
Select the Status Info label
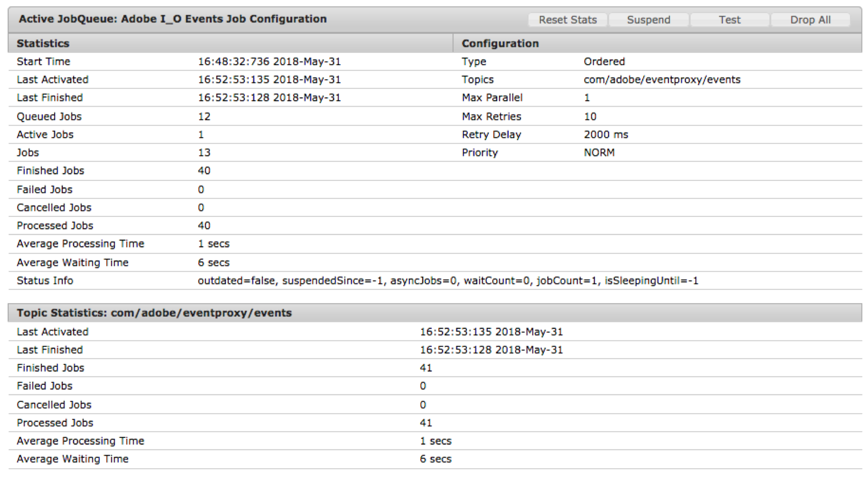click(45, 281)
